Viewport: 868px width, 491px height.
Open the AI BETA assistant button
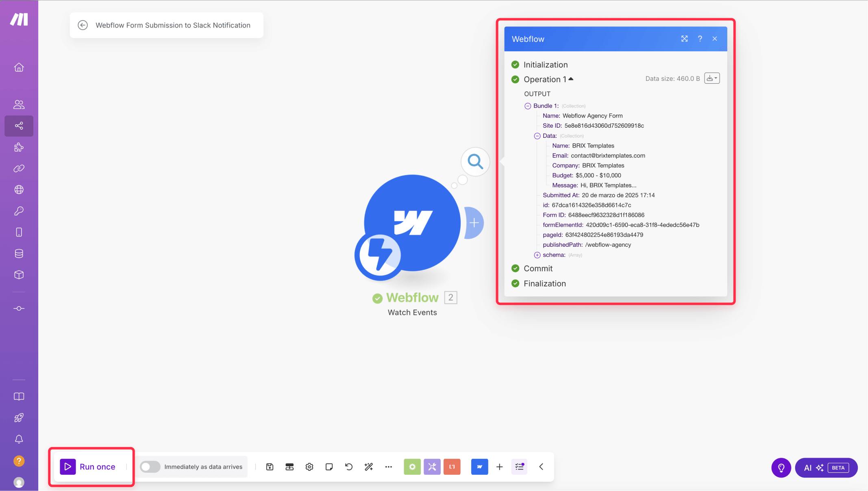(x=826, y=468)
